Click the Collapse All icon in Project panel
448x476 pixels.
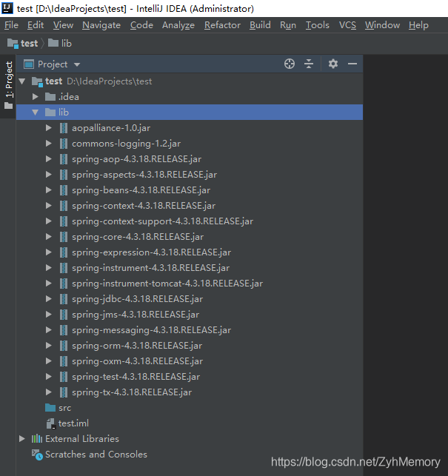click(309, 64)
